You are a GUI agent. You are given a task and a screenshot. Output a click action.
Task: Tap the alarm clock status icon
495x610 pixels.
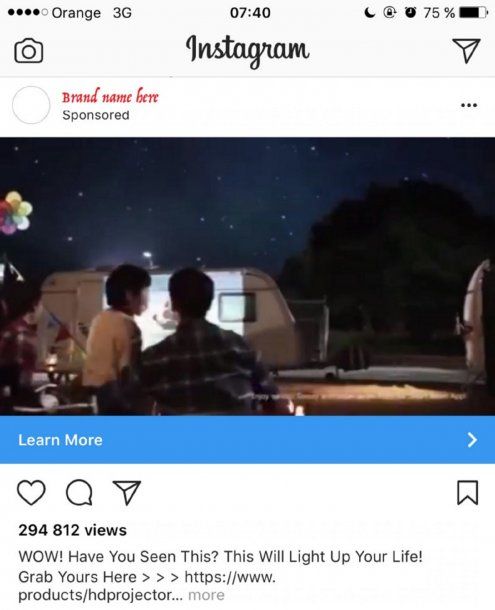[x=410, y=12]
